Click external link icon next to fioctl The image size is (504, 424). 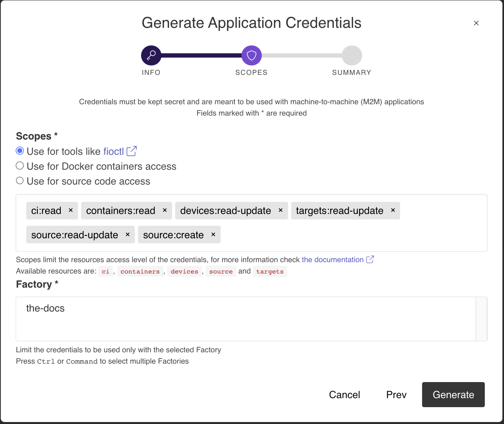(132, 151)
